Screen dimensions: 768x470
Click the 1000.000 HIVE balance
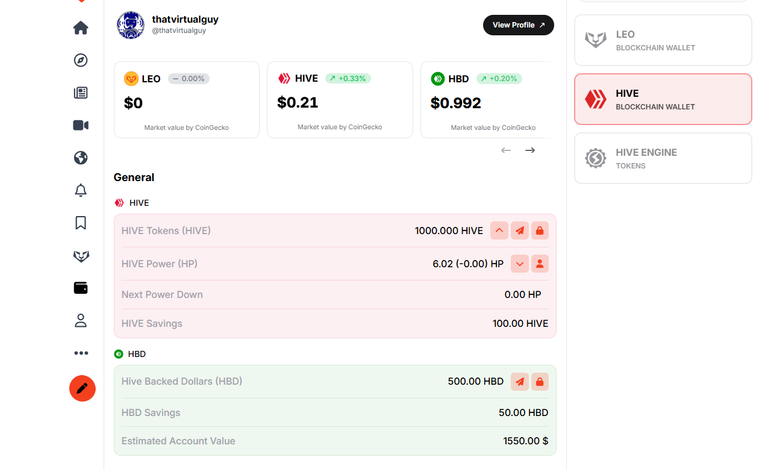click(x=449, y=231)
